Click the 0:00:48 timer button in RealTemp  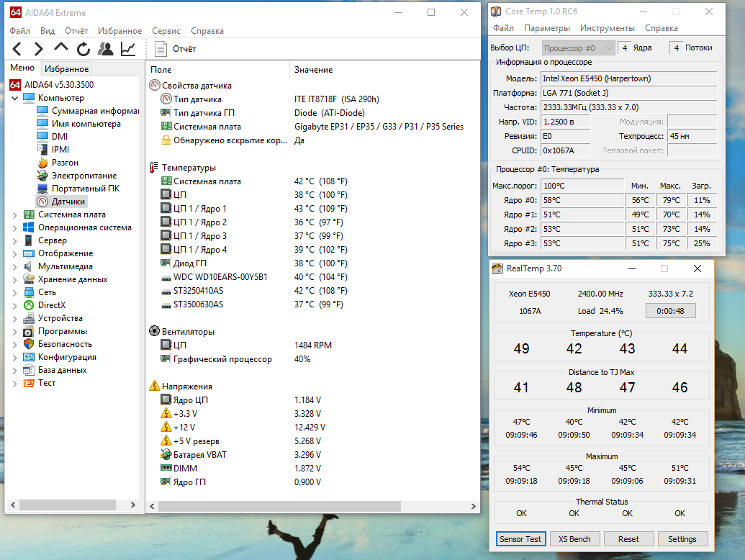[x=670, y=311]
